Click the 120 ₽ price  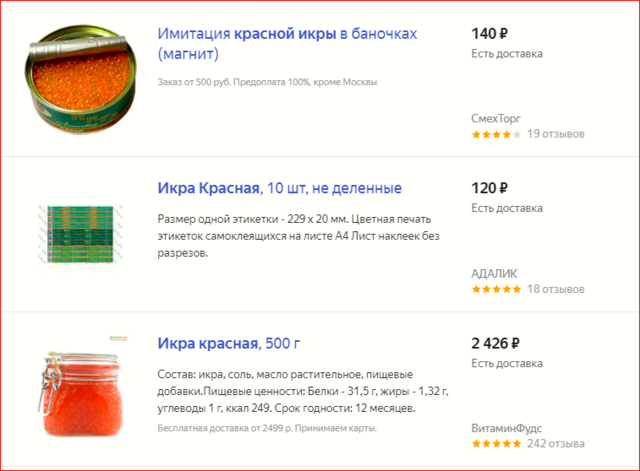click(x=490, y=188)
